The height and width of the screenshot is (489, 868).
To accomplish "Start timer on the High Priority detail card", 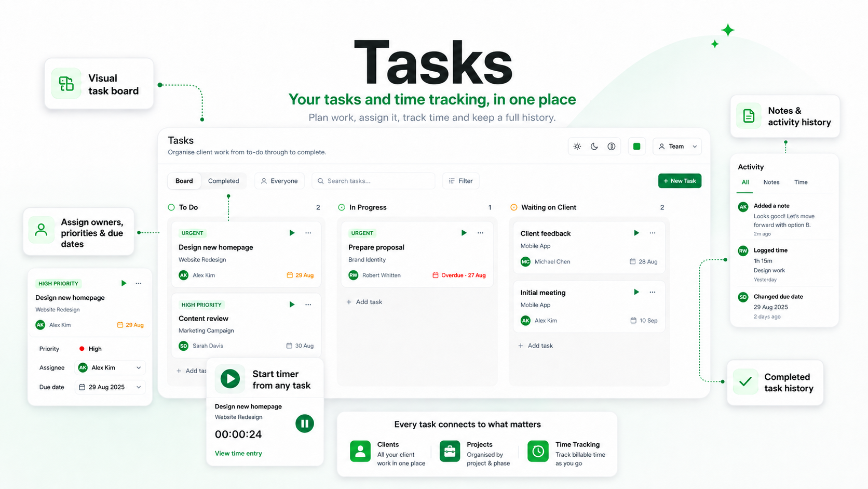I will coord(124,283).
